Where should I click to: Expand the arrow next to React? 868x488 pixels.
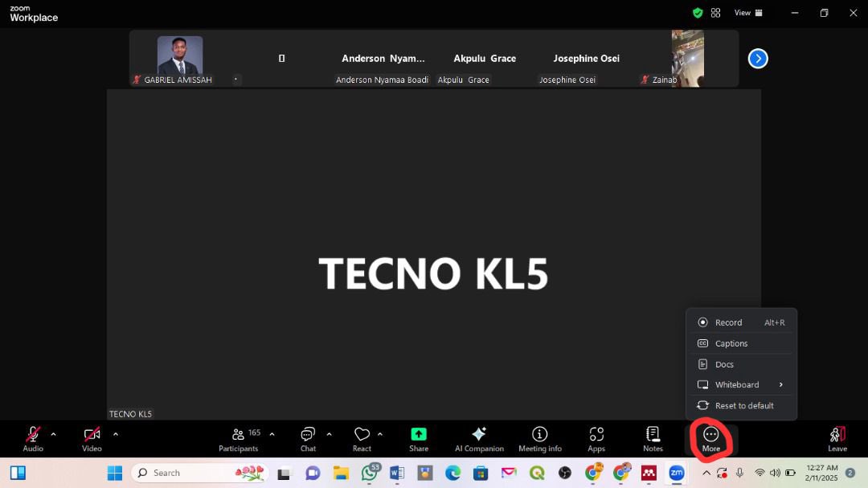click(379, 435)
